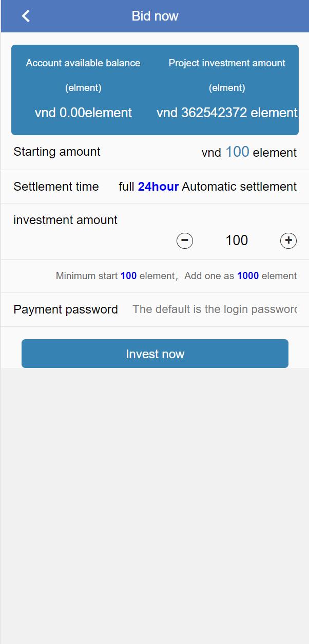Click the blue 24hour text

pos(158,187)
